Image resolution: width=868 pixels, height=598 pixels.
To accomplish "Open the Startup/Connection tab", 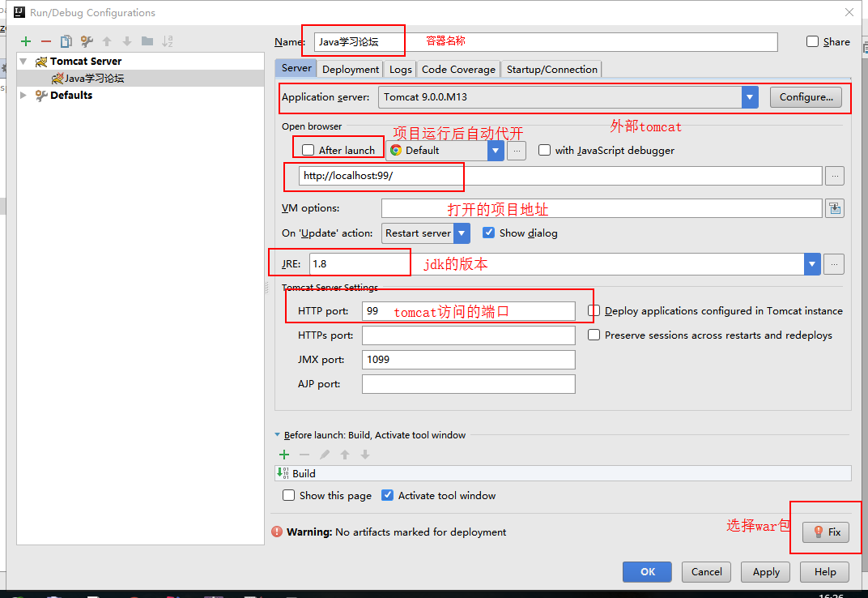I will click(x=551, y=69).
